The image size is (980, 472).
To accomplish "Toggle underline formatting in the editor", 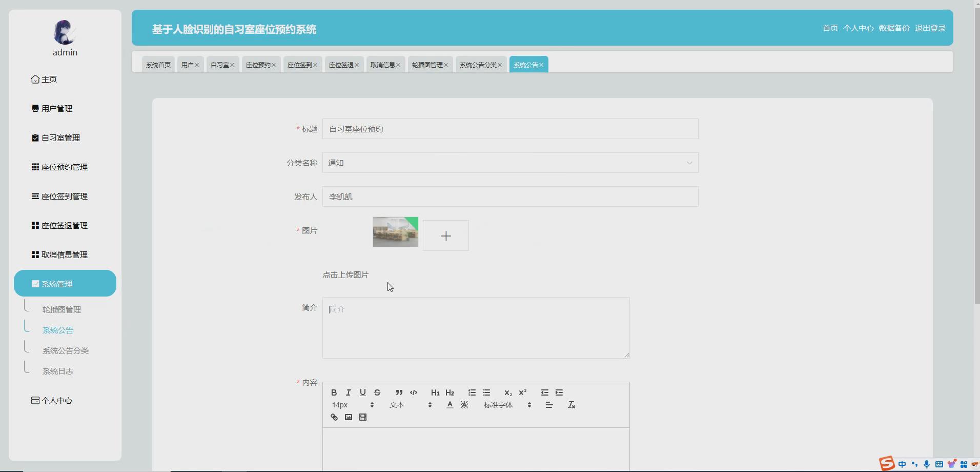I will 363,392.
